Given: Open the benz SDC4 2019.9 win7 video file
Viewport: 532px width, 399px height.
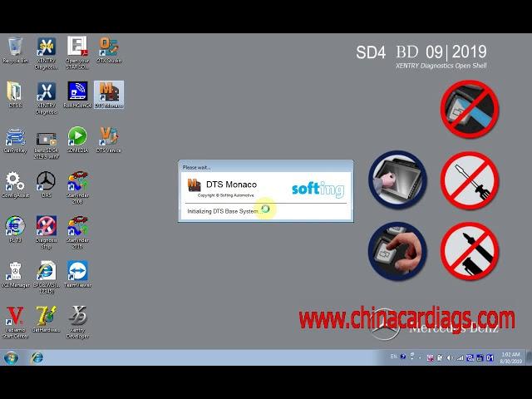Looking at the screenshot, I should coord(47,145).
